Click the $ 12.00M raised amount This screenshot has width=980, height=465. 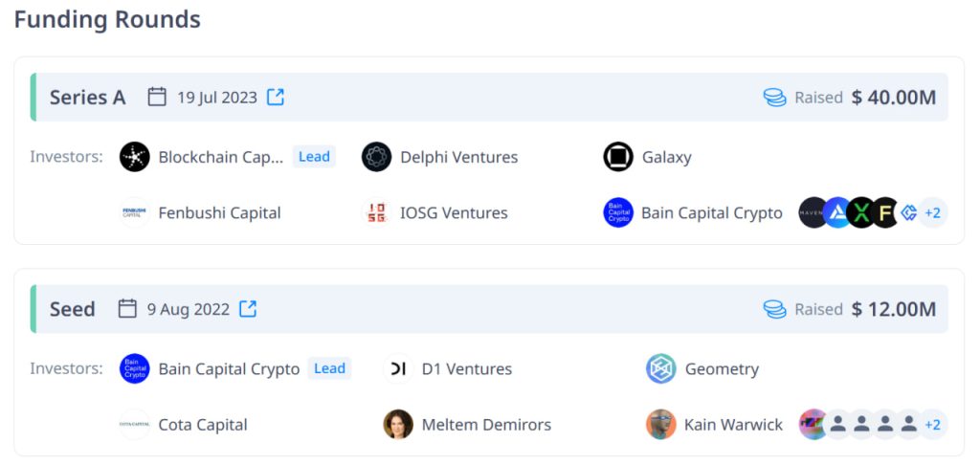(x=894, y=309)
